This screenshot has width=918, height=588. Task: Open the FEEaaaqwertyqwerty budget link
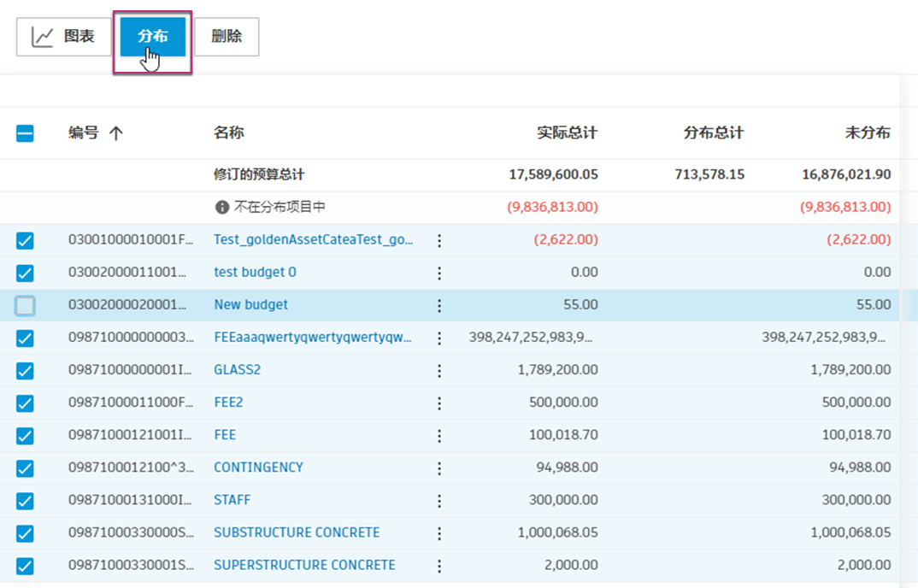pyautogui.click(x=313, y=337)
